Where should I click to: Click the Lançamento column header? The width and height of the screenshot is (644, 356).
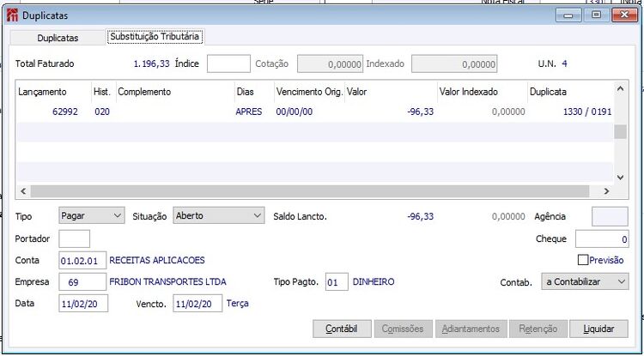[x=54, y=92]
